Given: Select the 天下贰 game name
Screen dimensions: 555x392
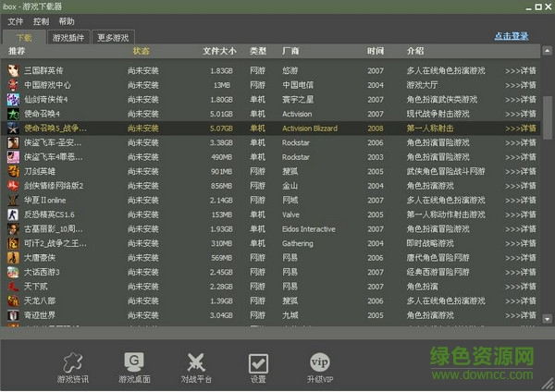Looking at the screenshot, I should (x=36, y=287).
